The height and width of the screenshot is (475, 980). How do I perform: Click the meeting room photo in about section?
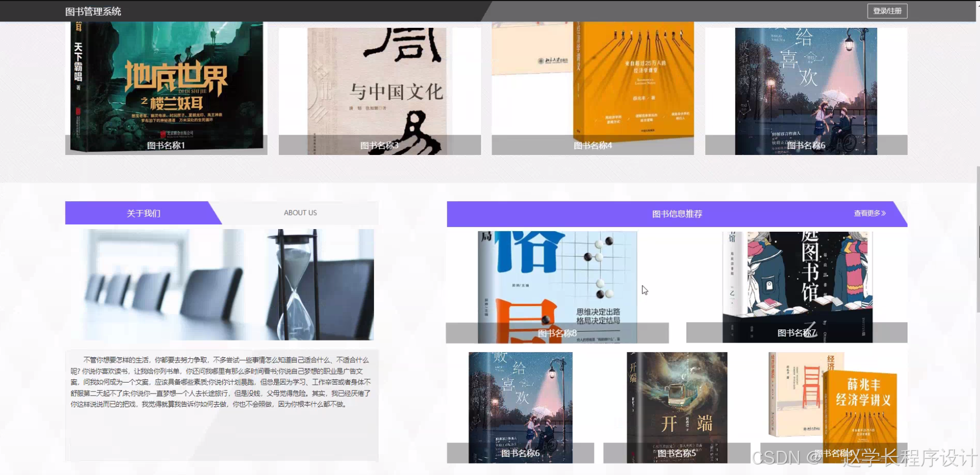point(221,284)
